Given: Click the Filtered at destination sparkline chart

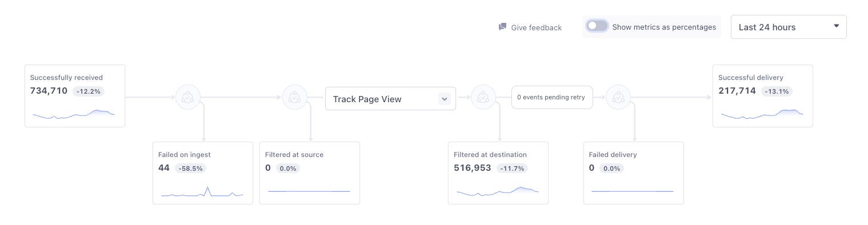Looking at the screenshot, I should click(x=498, y=191).
